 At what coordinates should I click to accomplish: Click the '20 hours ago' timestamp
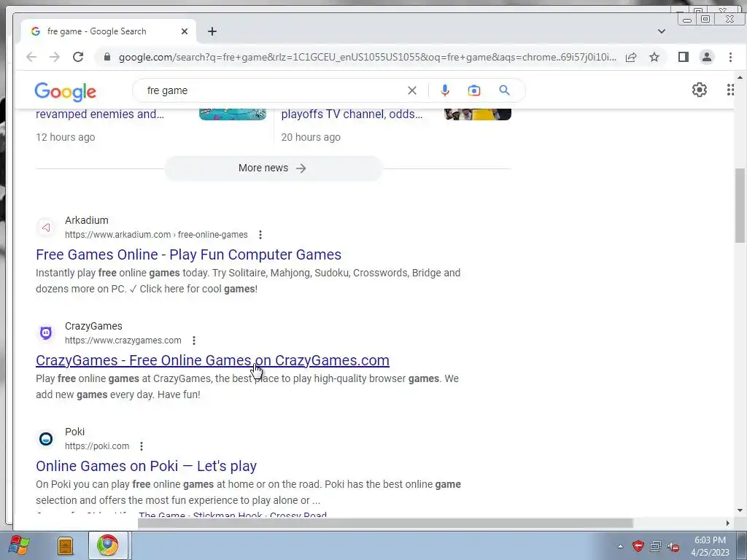coord(311,137)
